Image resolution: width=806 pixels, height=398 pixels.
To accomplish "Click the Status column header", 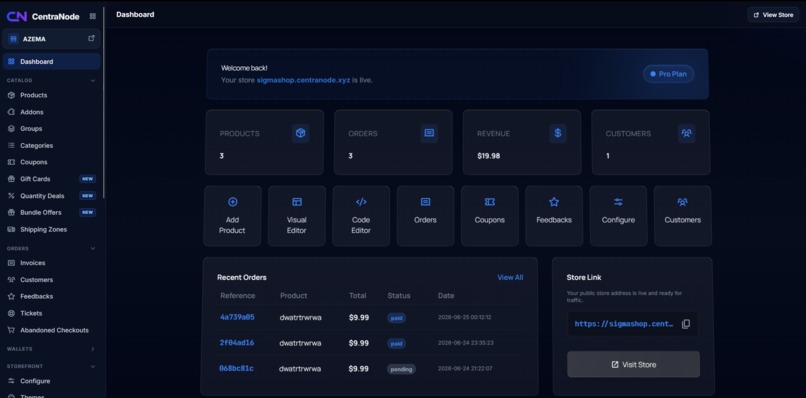I will (x=399, y=296).
